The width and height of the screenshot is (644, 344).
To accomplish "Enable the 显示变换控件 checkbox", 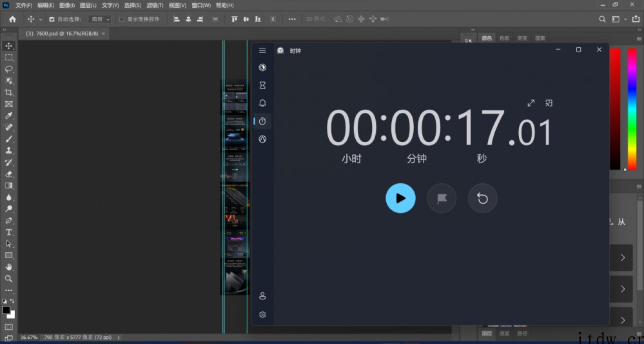I will coord(122,19).
